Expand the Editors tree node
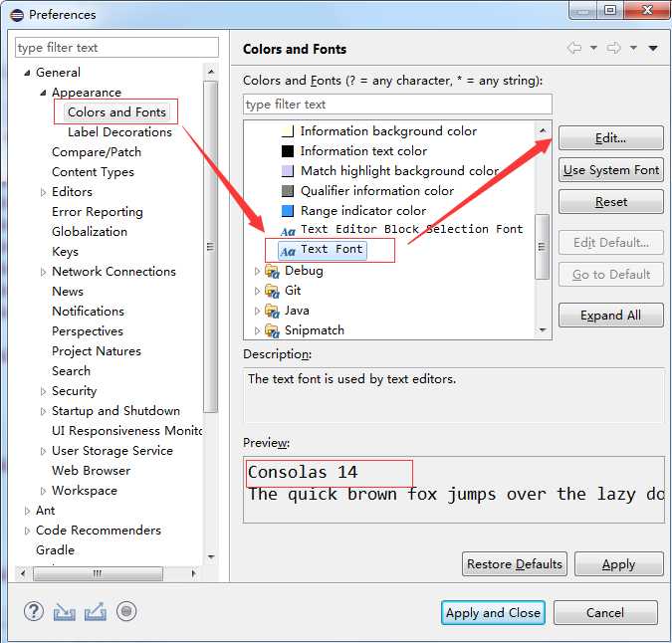 click(x=43, y=192)
